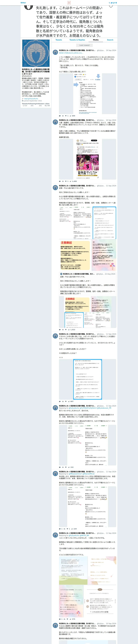Click the retweet icon on the tweet with 192 views
Image resolution: width=138 pixels, height=644 pixels.
click(x=63, y=467)
